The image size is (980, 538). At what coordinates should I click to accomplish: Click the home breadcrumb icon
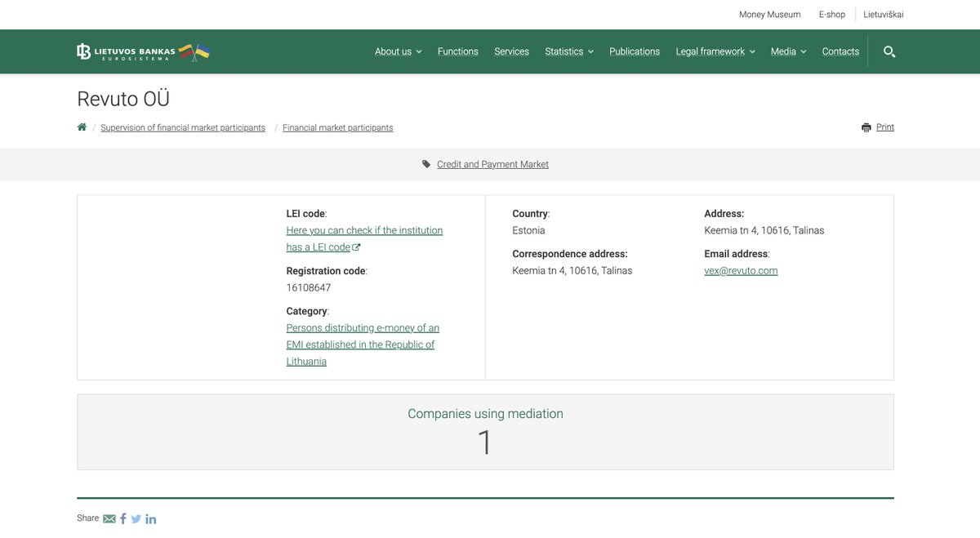[x=82, y=127]
